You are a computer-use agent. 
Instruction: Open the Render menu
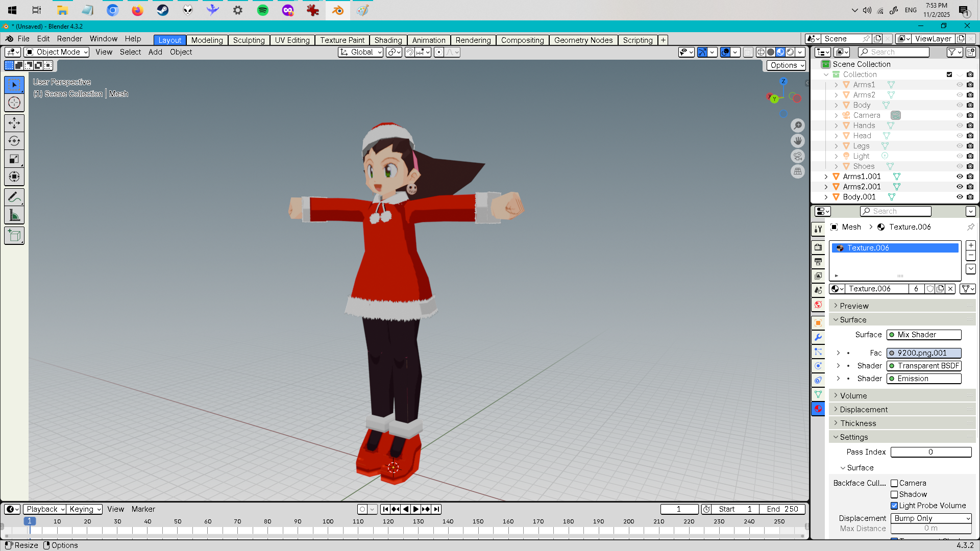pyautogui.click(x=69, y=39)
